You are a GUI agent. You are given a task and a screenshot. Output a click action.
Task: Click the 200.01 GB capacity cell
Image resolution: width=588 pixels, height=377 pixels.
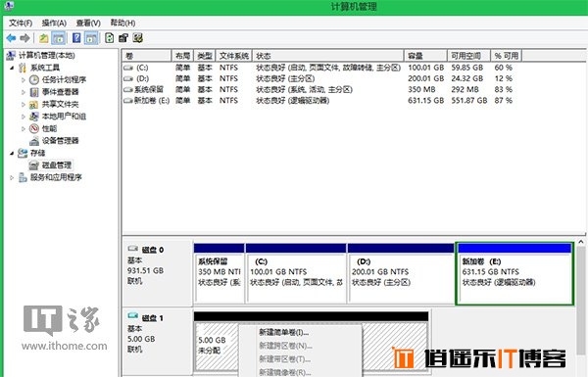[426, 78]
